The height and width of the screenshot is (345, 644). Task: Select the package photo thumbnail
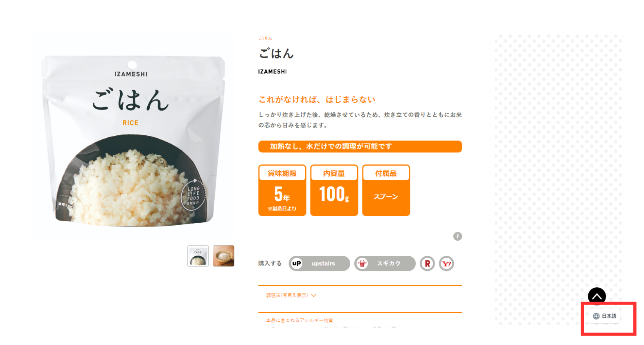pyautogui.click(x=198, y=256)
